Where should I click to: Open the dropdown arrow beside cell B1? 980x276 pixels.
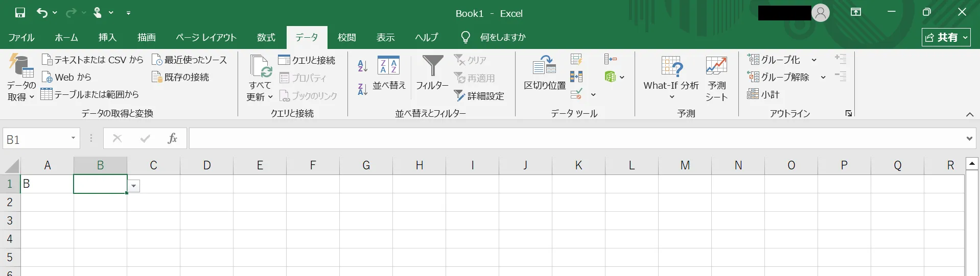tap(134, 186)
